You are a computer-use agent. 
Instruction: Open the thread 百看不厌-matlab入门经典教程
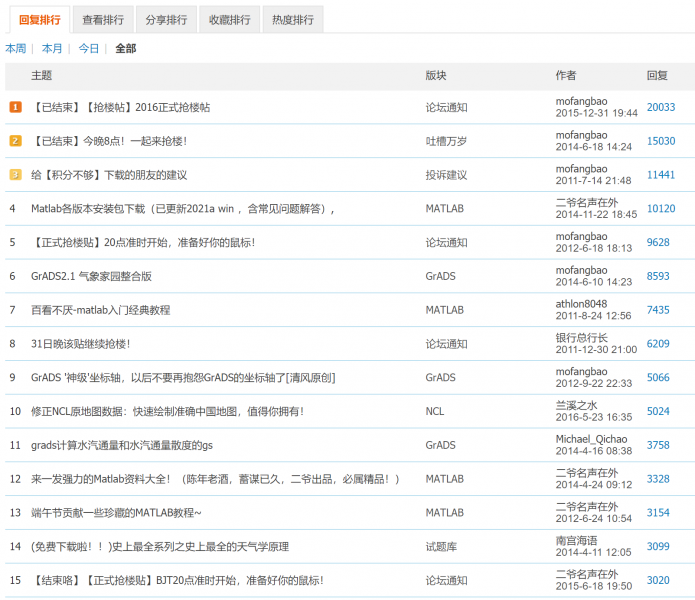100,310
